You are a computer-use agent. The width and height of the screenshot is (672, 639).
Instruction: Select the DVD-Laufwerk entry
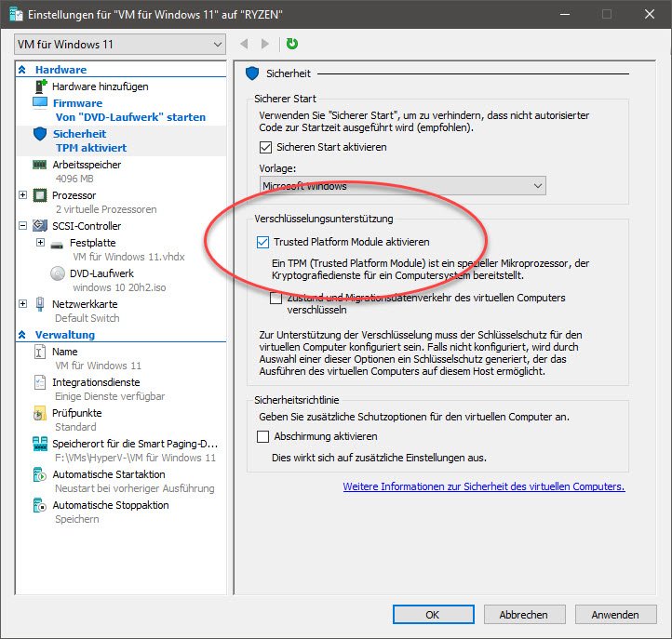pyautogui.click(x=101, y=273)
